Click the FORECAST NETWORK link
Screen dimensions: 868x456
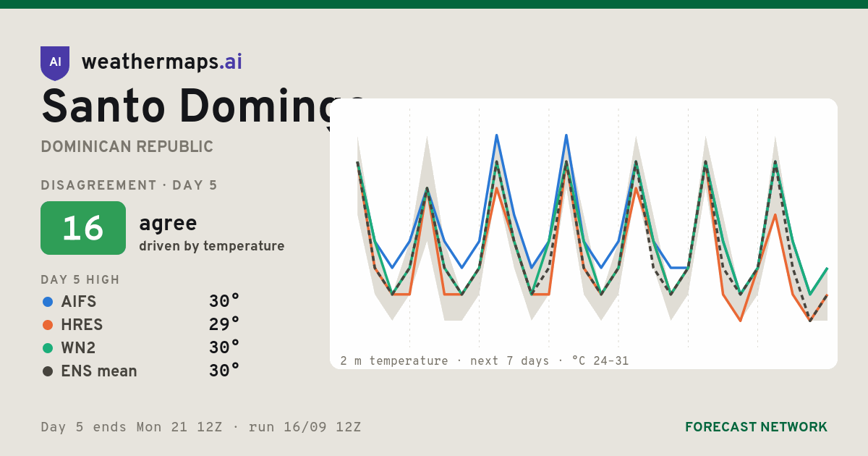pos(756,427)
